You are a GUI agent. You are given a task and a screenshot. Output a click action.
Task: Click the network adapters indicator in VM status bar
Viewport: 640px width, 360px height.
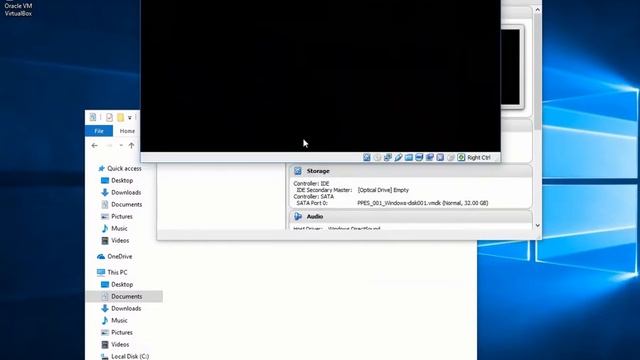[388, 157]
